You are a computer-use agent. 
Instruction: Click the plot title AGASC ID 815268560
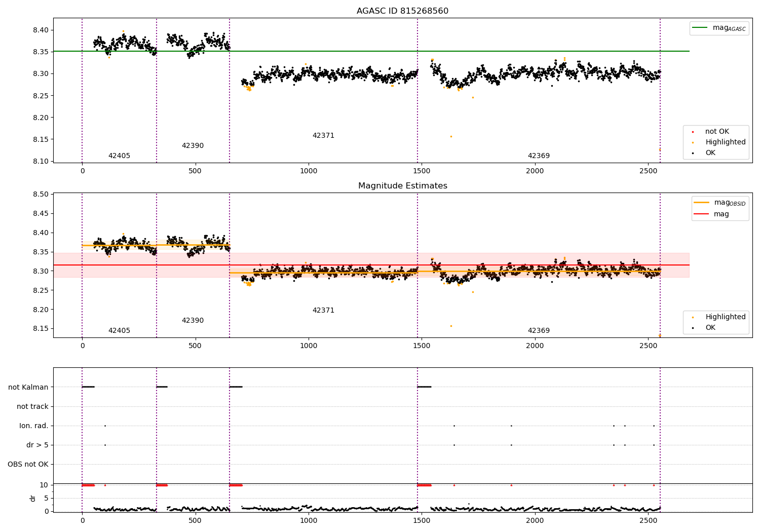point(402,11)
